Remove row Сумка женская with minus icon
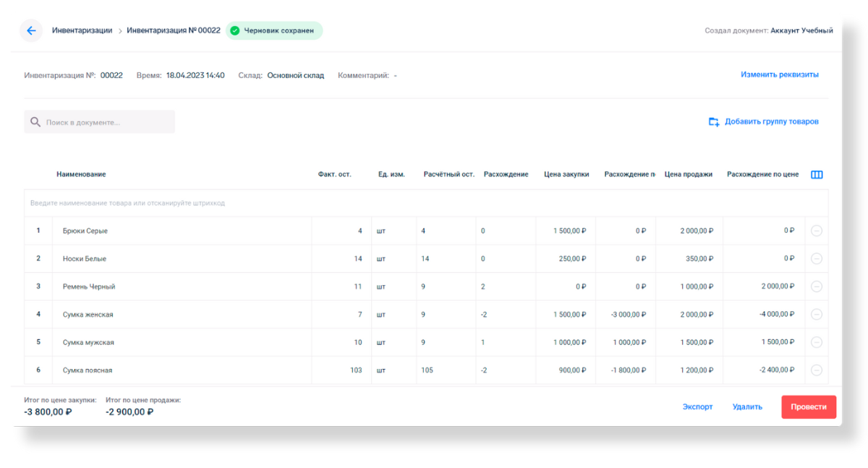The width and height of the screenshot is (868, 468). (x=817, y=315)
